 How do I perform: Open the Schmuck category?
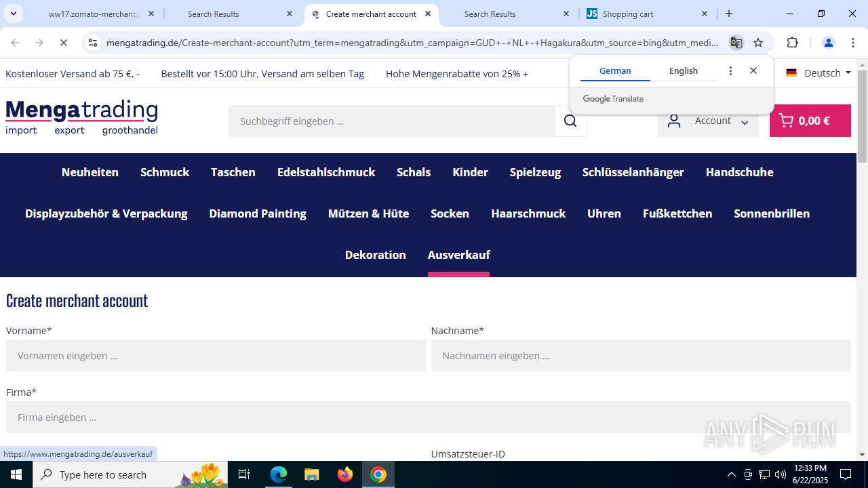tap(165, 172)
